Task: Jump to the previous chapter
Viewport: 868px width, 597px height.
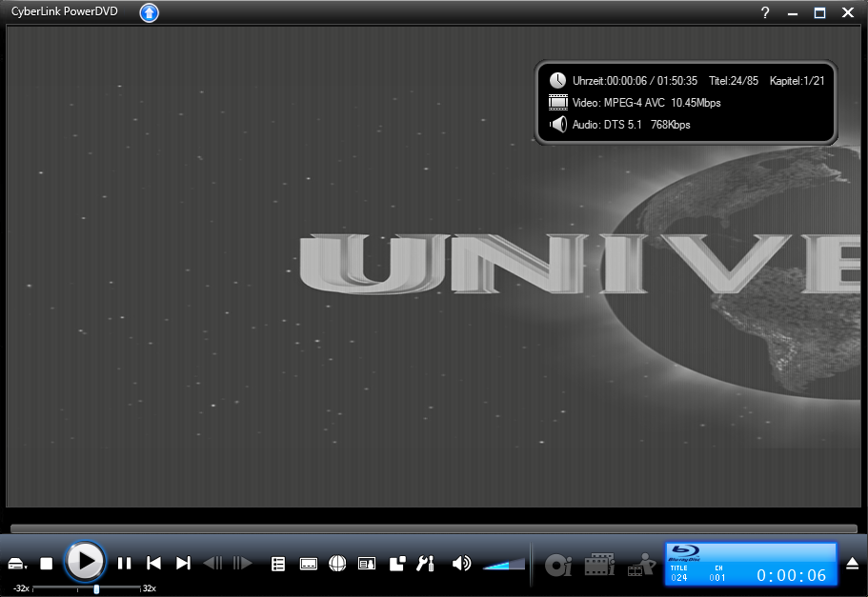Action: (153, 564)
